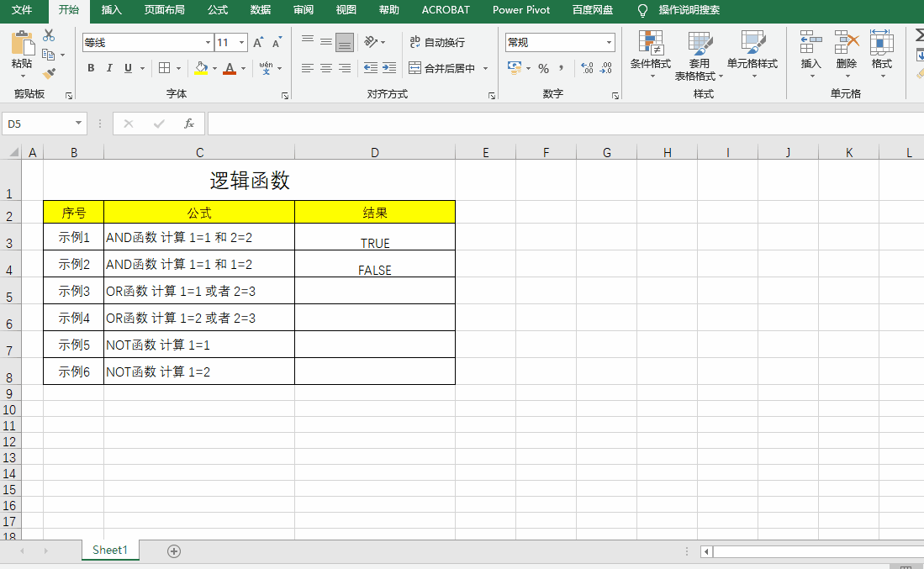924x569 pixels.
Task: Click the accounting number format icon
Action: 515,68
